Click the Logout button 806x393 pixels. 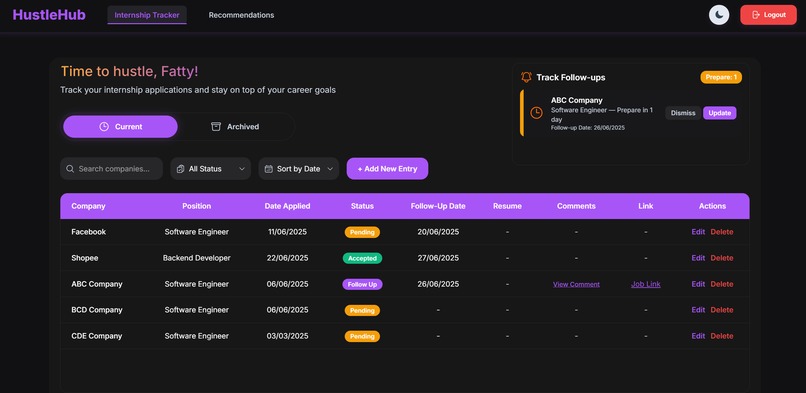tap(768, 15)
